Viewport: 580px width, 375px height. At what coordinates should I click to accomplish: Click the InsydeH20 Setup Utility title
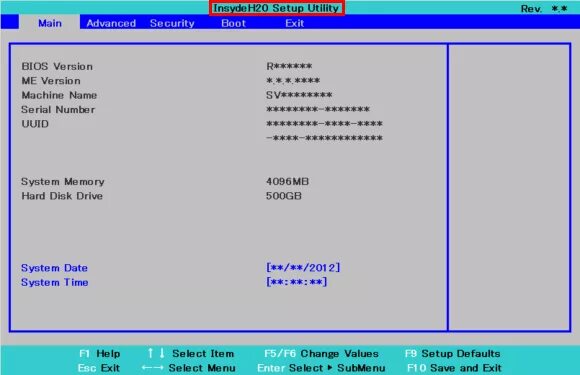coord(276,8)
